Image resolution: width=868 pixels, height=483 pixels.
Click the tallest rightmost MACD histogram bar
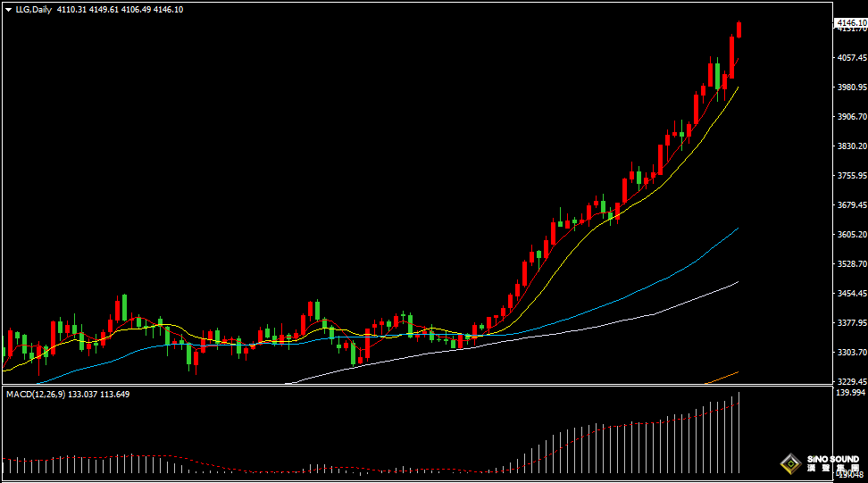[739, 433]
